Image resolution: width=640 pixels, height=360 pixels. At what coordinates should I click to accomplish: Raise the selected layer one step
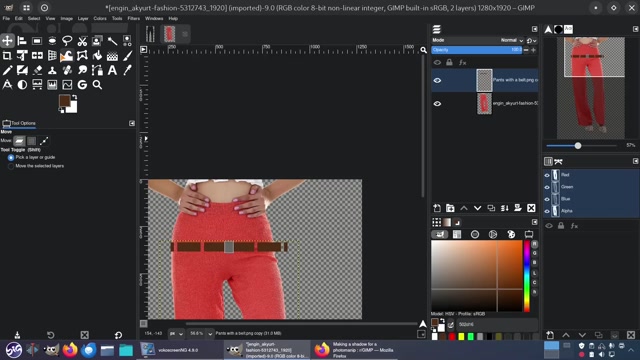point(464,208)
